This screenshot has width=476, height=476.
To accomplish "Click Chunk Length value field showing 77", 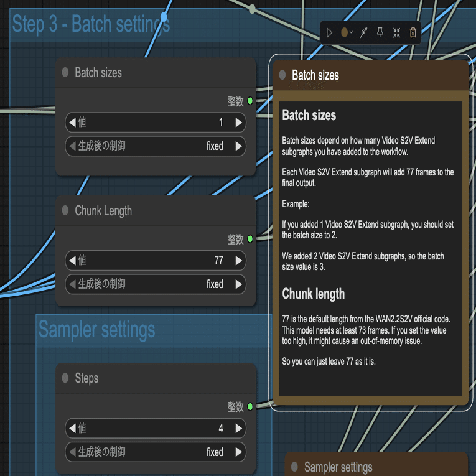I will click(156, 261).
